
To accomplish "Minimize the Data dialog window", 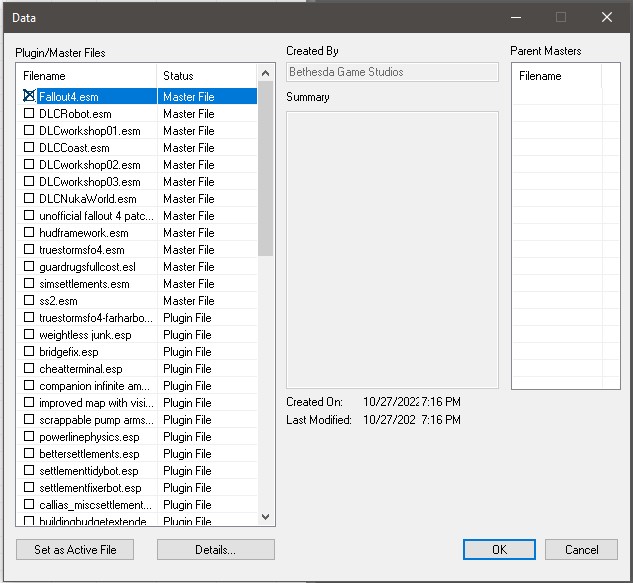I will click(516, 17).
